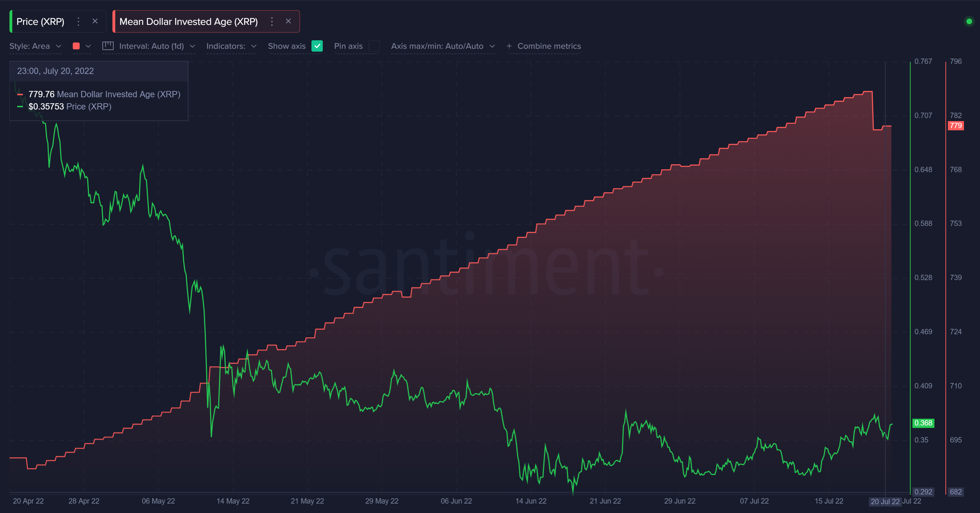Click the green live status indicator
This screenshot has width=980, height=513.
click(969, 22)
